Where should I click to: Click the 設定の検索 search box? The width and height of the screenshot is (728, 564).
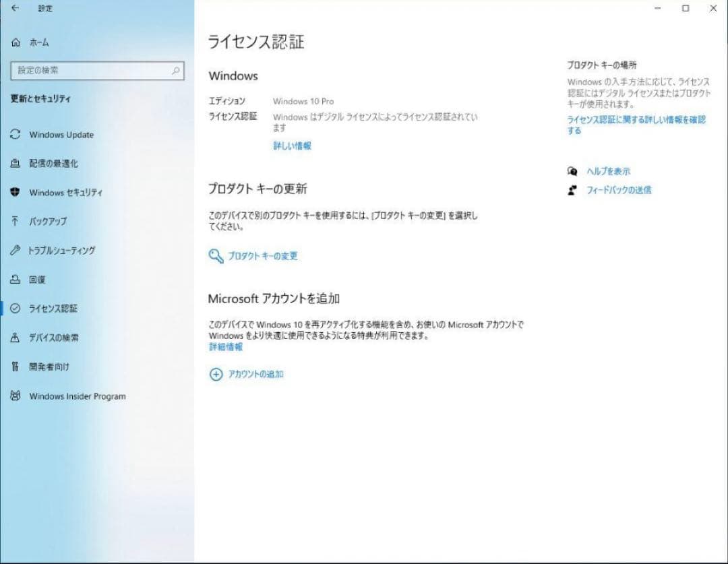[x=94, y=70]
